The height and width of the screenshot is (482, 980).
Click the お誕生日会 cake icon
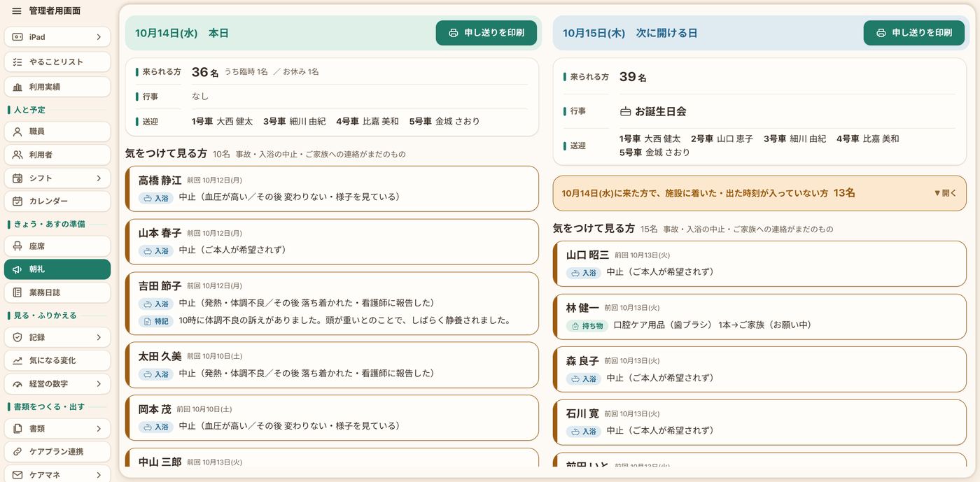[626, 111]
